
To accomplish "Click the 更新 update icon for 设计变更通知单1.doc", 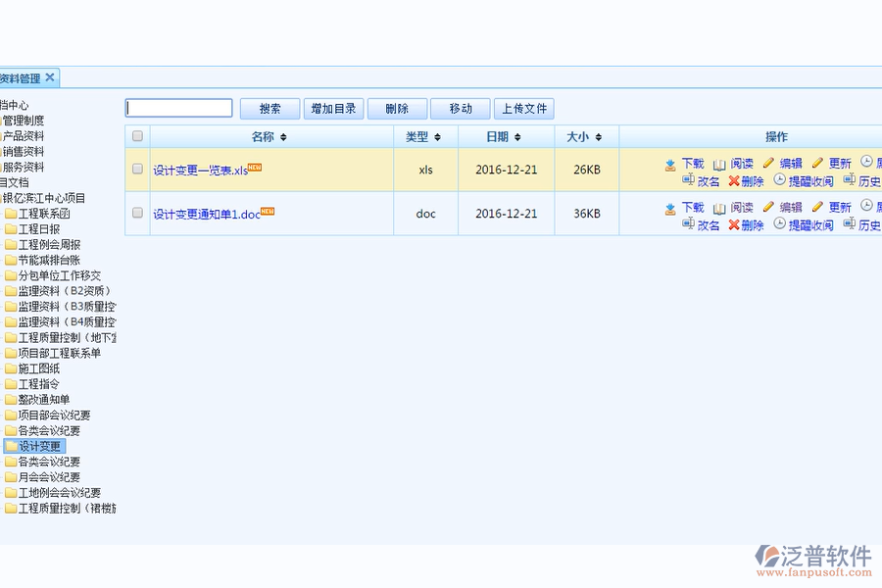I will [818, 208].
